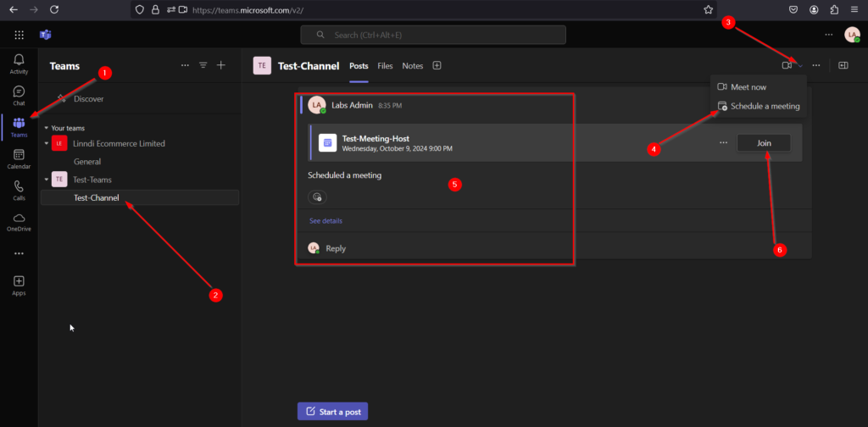Open the Test-Meeting-Host meeting title

click(x=376, y=138)
